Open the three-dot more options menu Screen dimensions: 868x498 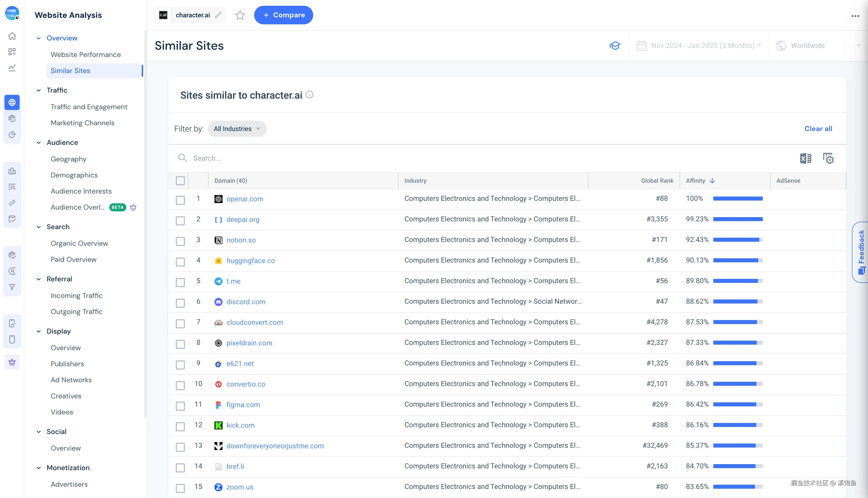click(x=855, y=16)
